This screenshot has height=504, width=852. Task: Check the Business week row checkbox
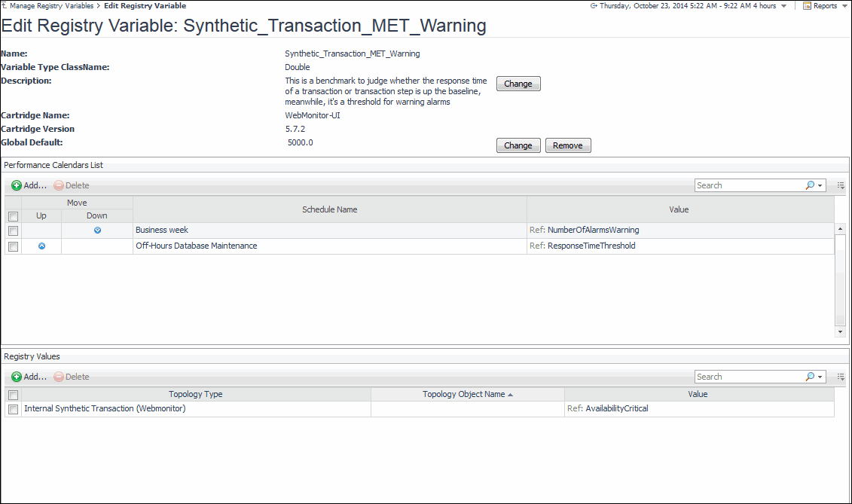[13, 231]
